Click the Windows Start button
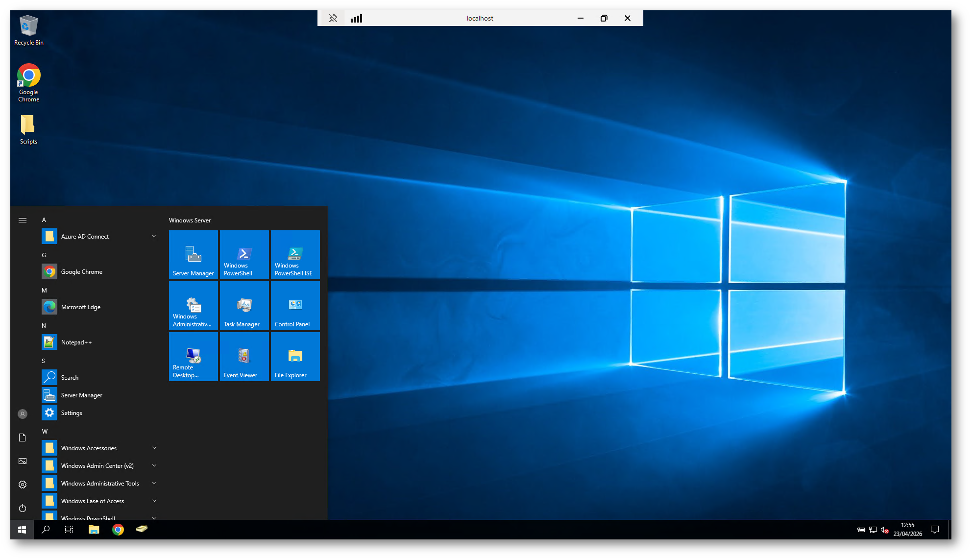 coord(22,530)
